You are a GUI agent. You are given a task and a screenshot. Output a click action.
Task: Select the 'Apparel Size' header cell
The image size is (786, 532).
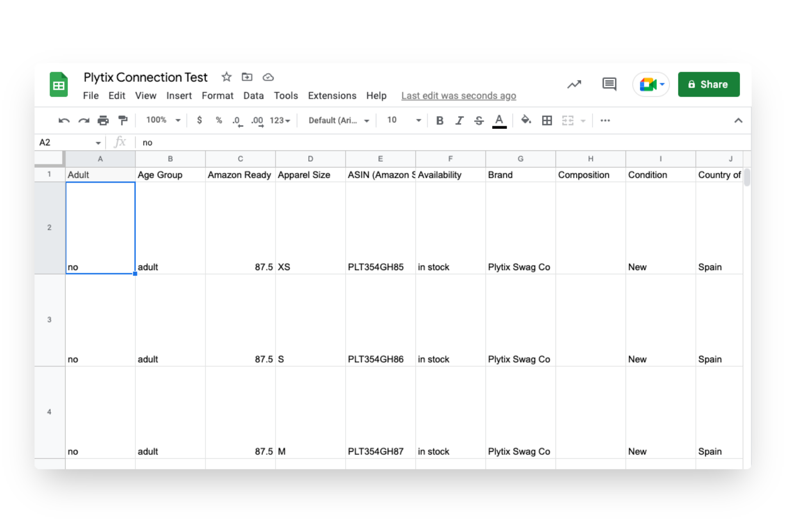[x=310, y=175]
